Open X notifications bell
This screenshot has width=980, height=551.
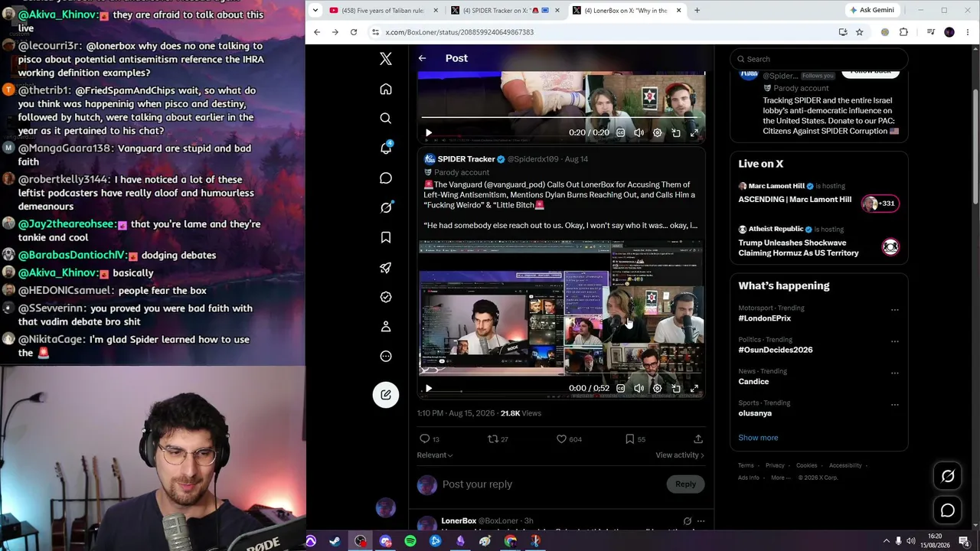[x=386, y=148]
